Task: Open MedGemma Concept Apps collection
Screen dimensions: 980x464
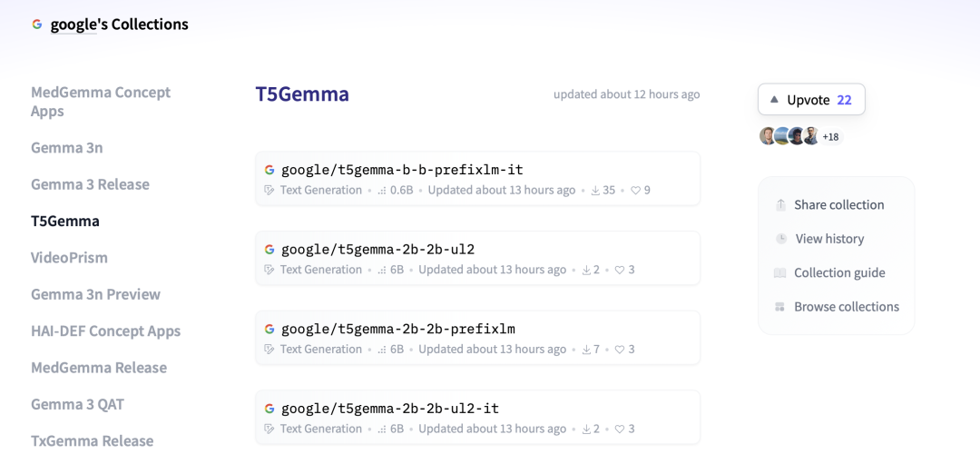Action: pos(101,102)
